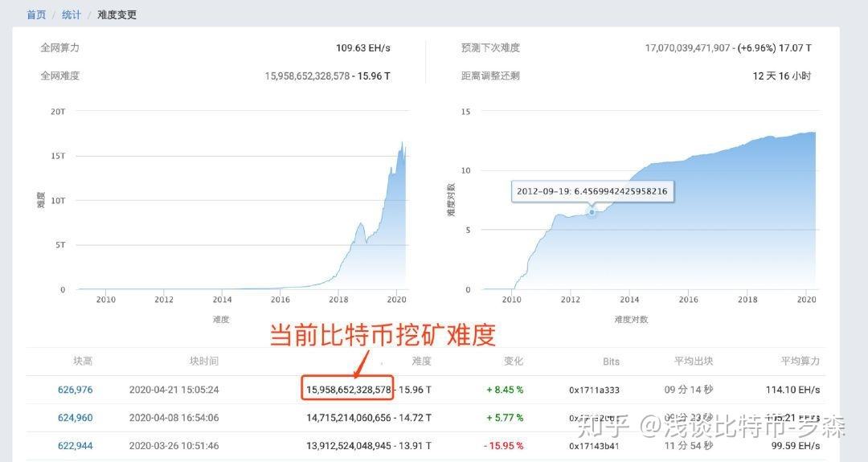Click the 变化 column header
Screen dimensions: 868x462
(x=513, y=362)
